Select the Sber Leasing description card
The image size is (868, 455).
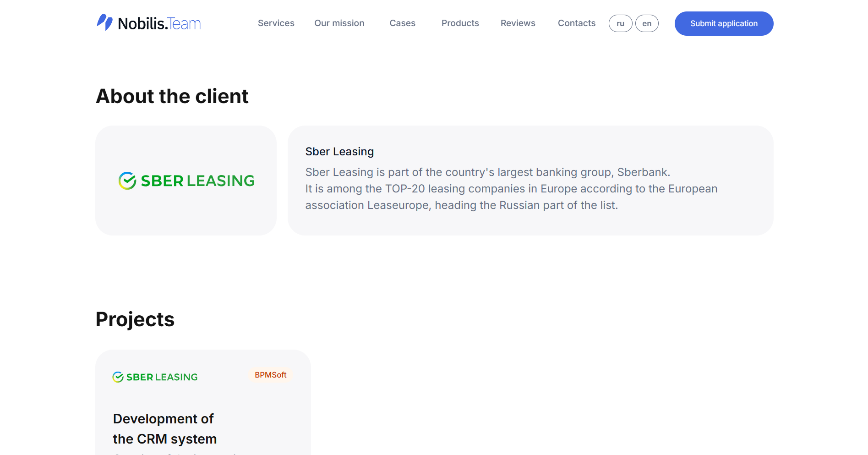(x=530, y=181)
